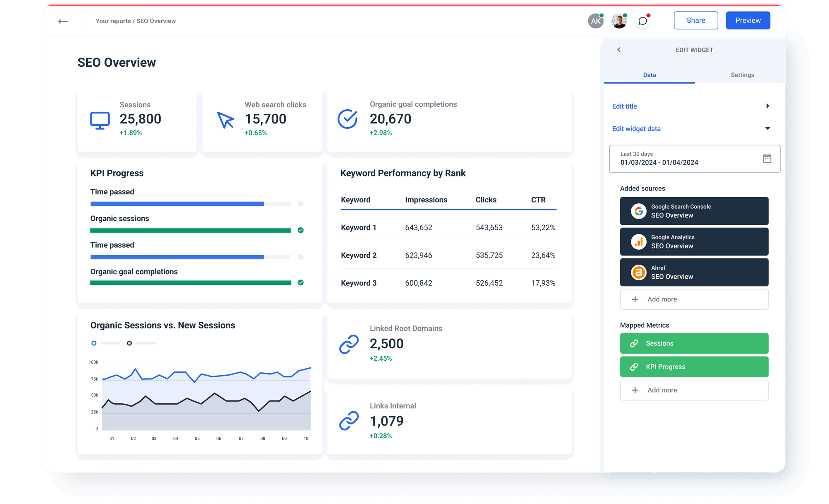829x504 pixels.
Task: Click the Preview button
Action: tap(748, 20)
